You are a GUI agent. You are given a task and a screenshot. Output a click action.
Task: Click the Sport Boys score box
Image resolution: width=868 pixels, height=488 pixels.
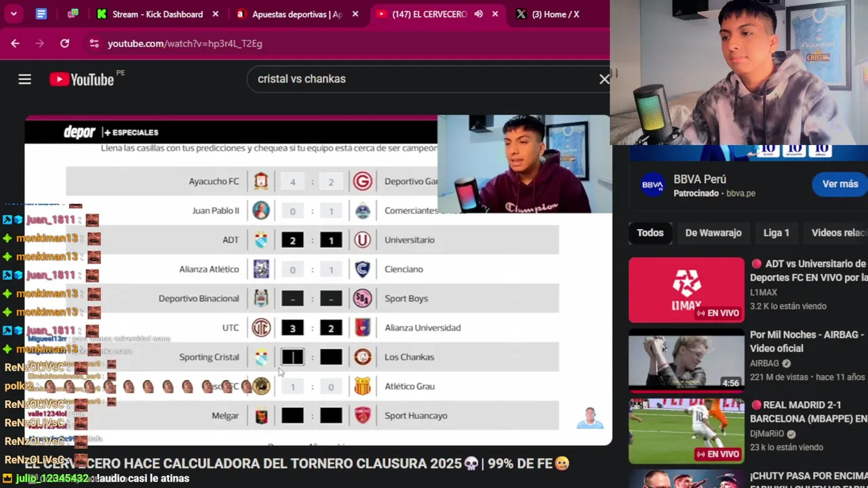click(x=331, y=298)
